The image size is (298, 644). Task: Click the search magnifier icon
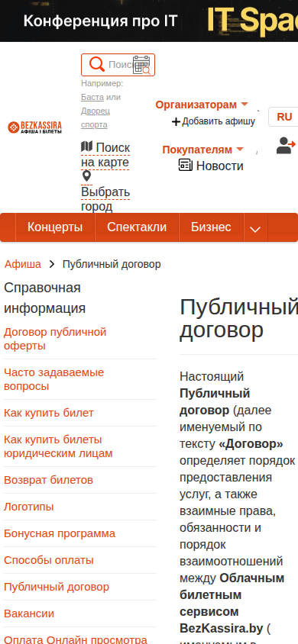[97, 65]
